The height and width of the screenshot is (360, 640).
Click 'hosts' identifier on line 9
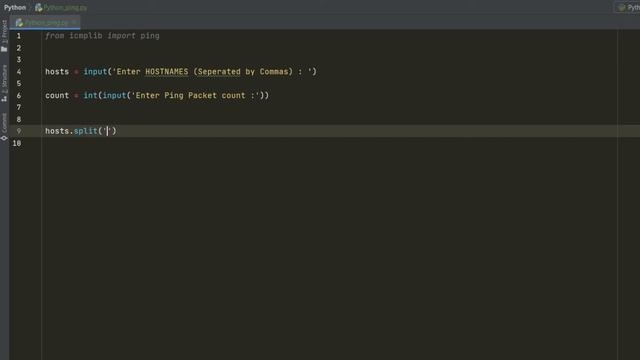coord(57,131)
